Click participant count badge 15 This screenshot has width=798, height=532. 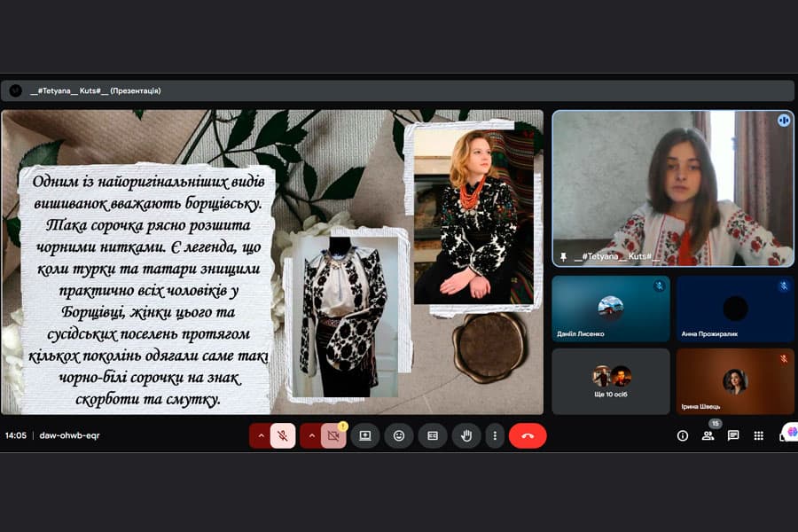(715, 424)
